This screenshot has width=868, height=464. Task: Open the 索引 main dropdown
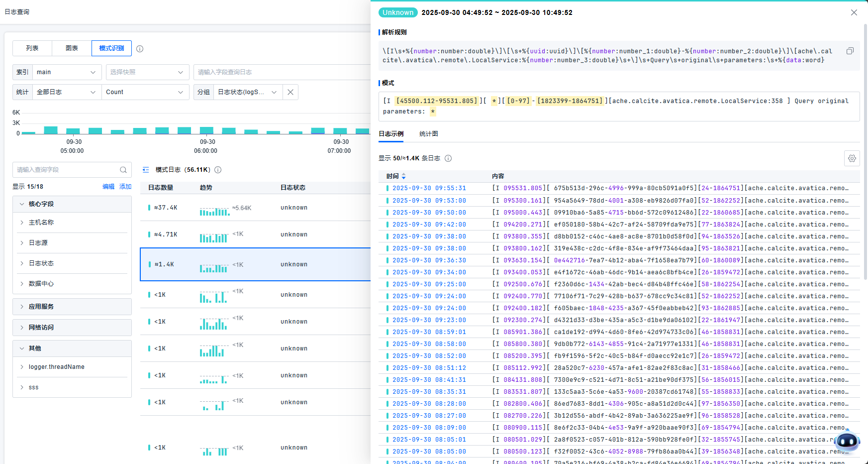click(67, 72)
